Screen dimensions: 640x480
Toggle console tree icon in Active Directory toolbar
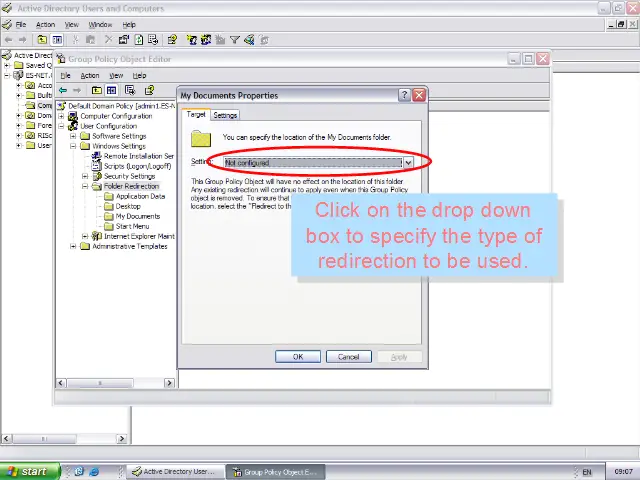tap(57, 40)
